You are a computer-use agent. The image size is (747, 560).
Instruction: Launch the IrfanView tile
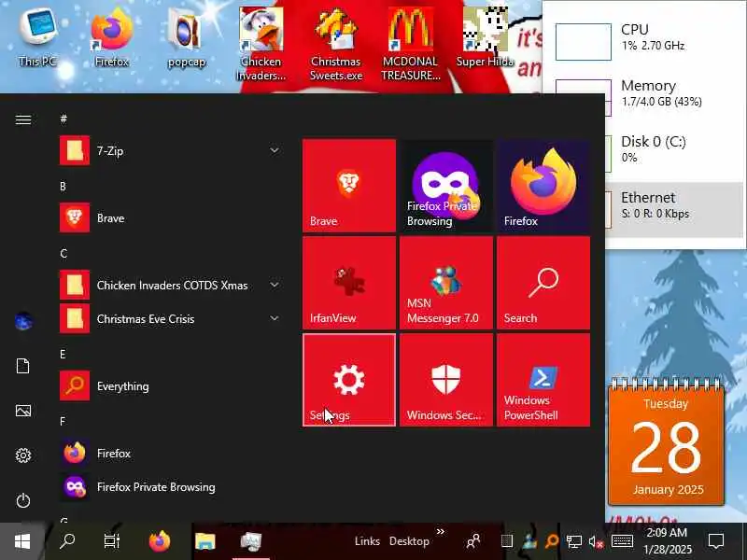click(348, 283)
